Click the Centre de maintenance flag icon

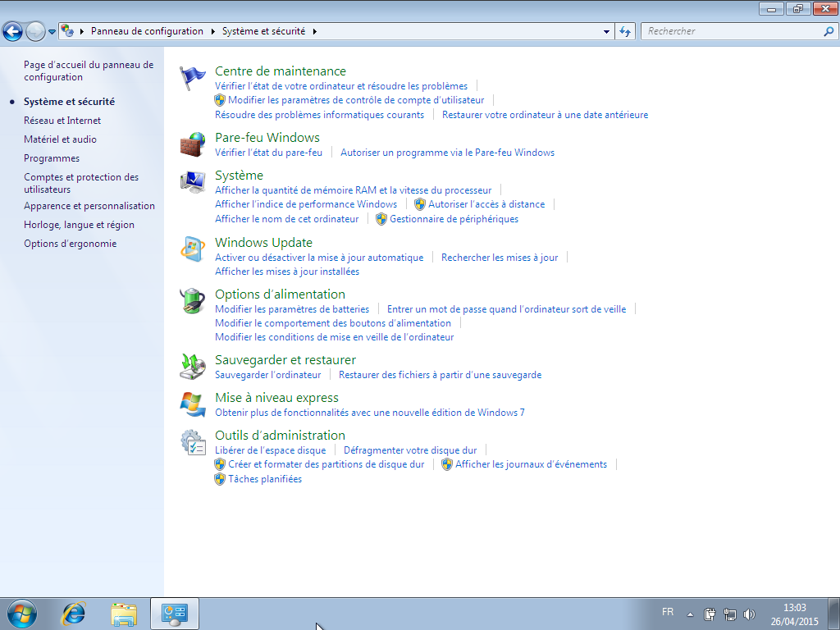(x=192, y=78)
